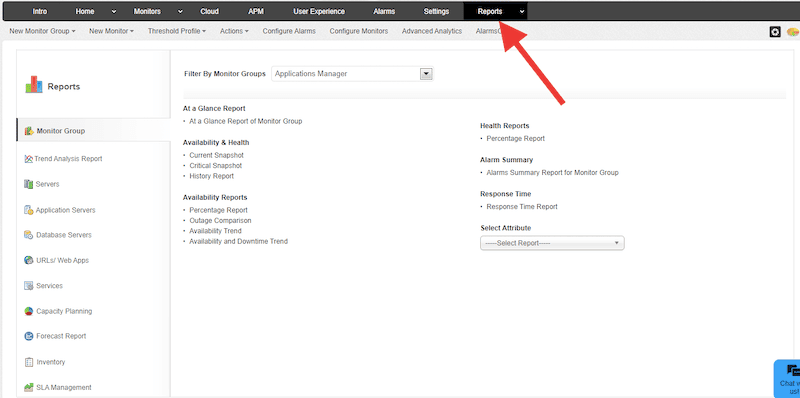800x398 pixels.
Task: Click the Application Servers icon
Action: [29, 210]
